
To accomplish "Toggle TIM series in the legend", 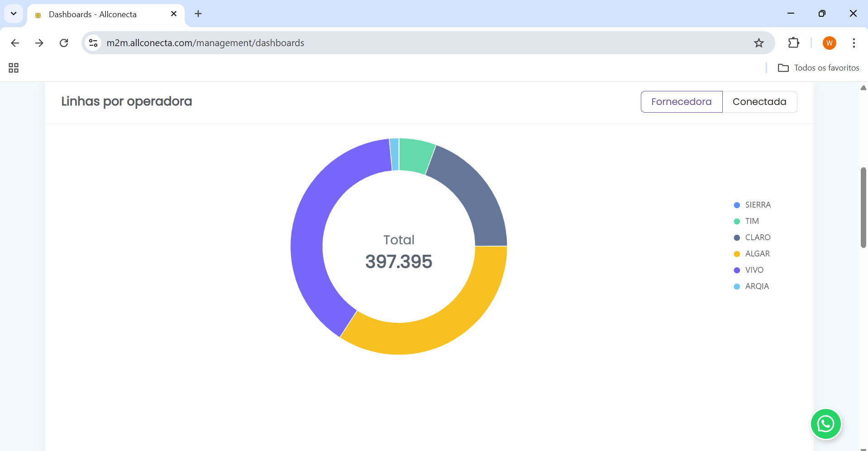I will coord(751,221).
